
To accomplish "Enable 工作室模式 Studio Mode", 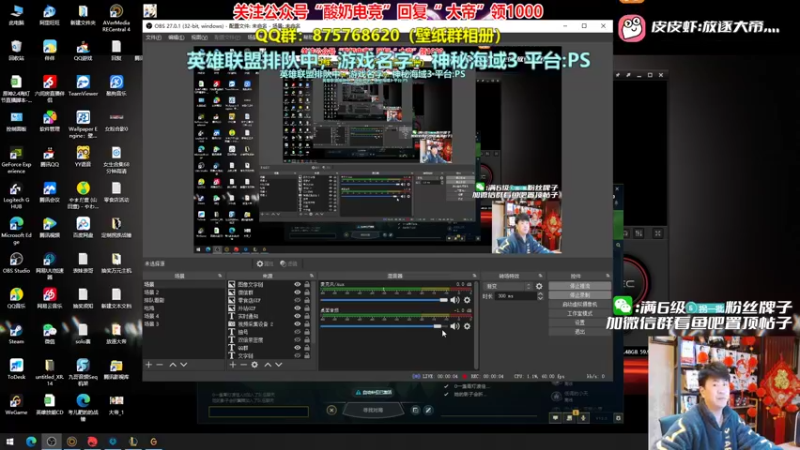I will pyautogui.click(x=580, y=313).
